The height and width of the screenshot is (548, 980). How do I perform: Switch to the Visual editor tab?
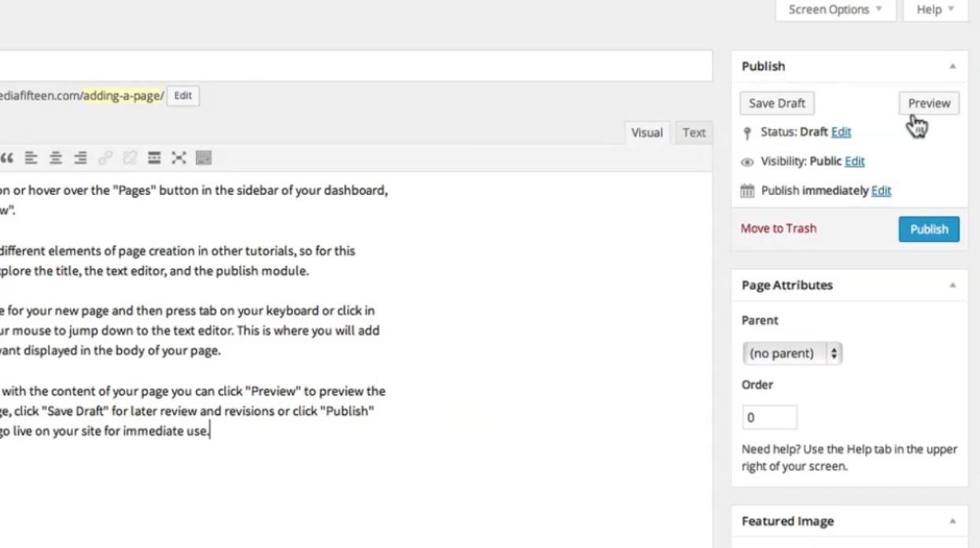point(647,133)
